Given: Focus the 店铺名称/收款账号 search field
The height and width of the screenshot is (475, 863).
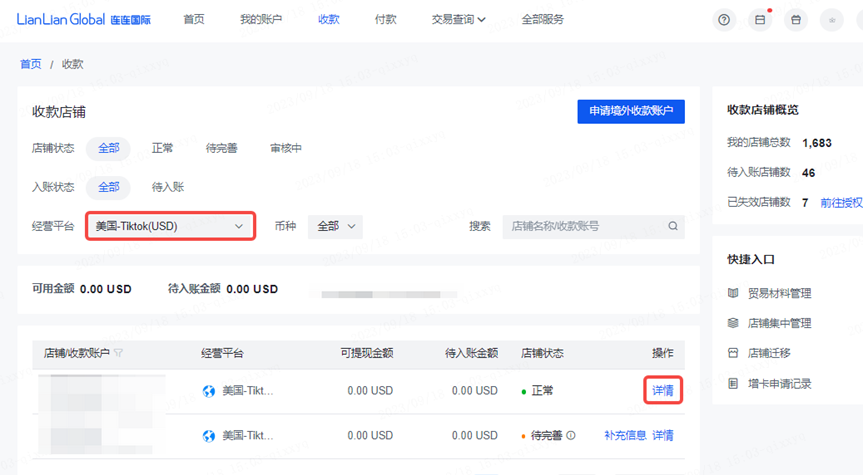Looking at the screenshot, I should (585, 226).
